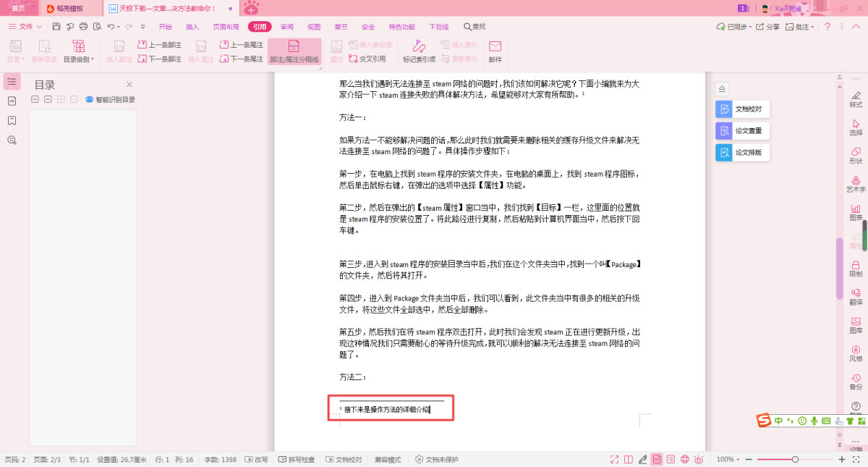The image size is (868, 467).
Task: Click the 脚注/尾注分隔线 button
Action: (294, 52)
